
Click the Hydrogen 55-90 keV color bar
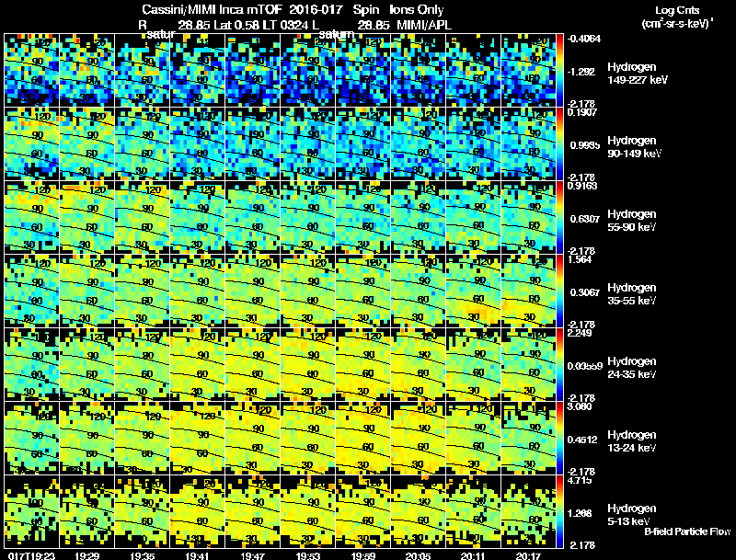[x=559, y=218]
